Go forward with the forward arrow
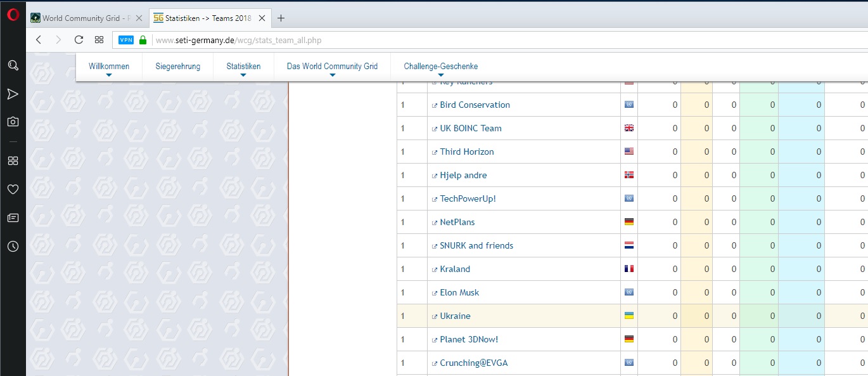 (x=58, y=40)
